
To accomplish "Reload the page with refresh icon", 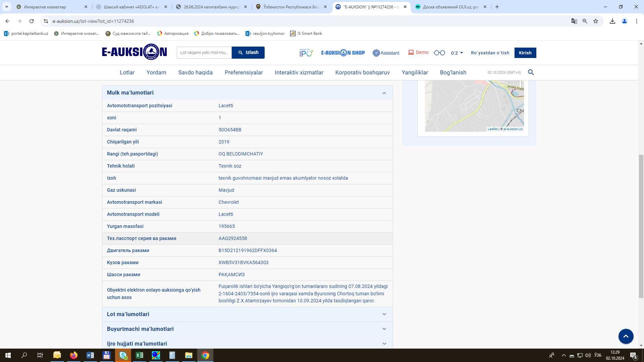I will pos(32,21).
